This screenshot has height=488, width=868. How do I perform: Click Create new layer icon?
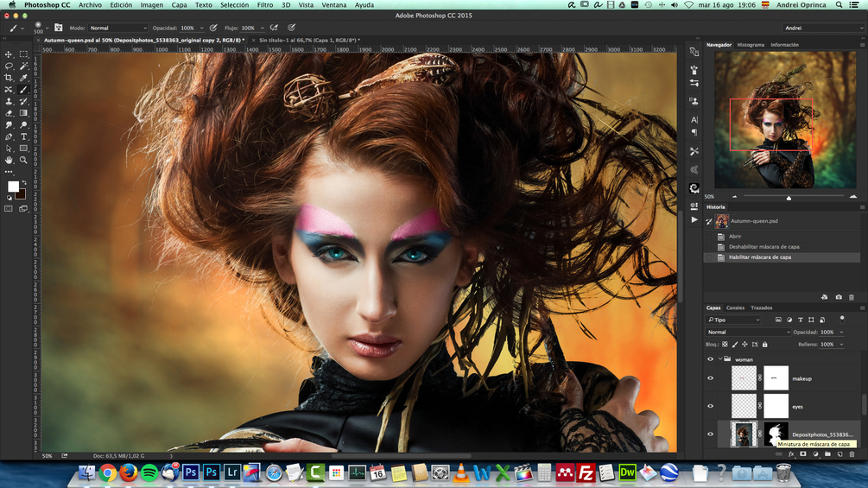pos(839,454)
